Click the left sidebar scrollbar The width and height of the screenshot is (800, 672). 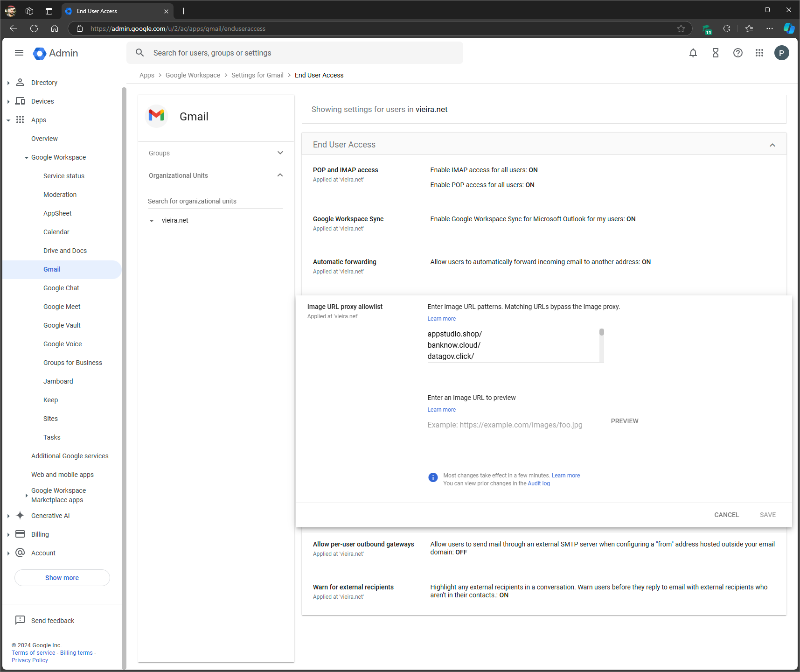coord(124,378)
